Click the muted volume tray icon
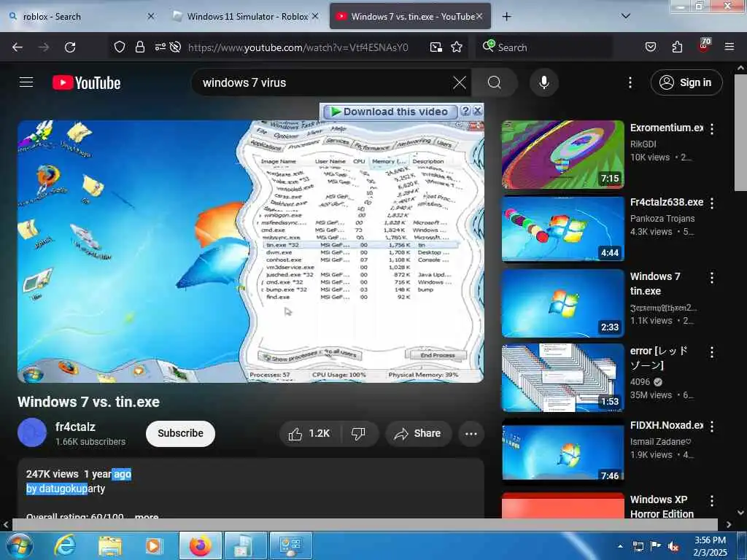Viewport: 747px width, 560px height. [x=673, y=547]
